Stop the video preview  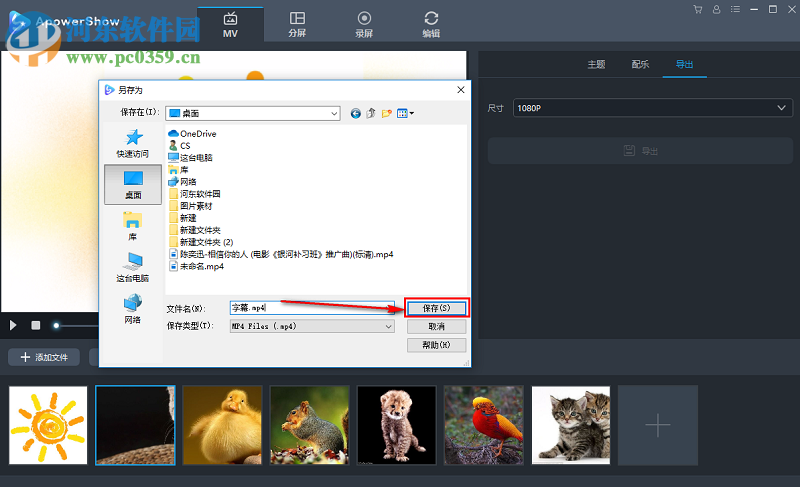(36, 325)
